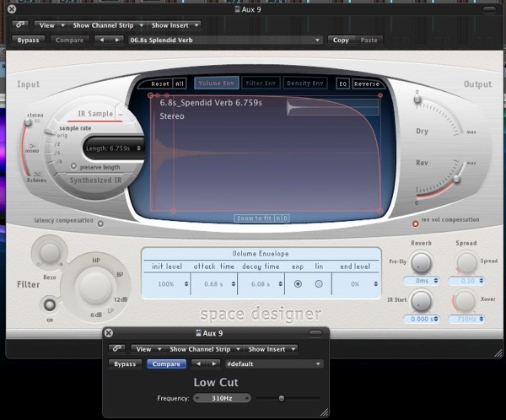Click the Reverse button

(x=367, y=84)
